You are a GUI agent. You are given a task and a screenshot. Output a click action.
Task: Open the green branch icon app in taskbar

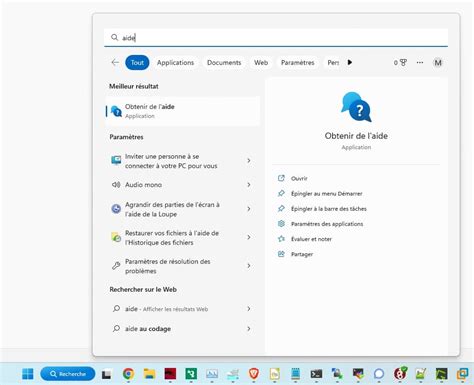[191, 374]
